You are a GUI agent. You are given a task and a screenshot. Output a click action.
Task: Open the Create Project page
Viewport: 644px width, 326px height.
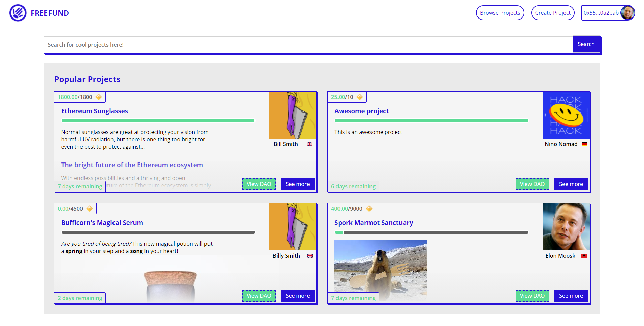(553, 13)
